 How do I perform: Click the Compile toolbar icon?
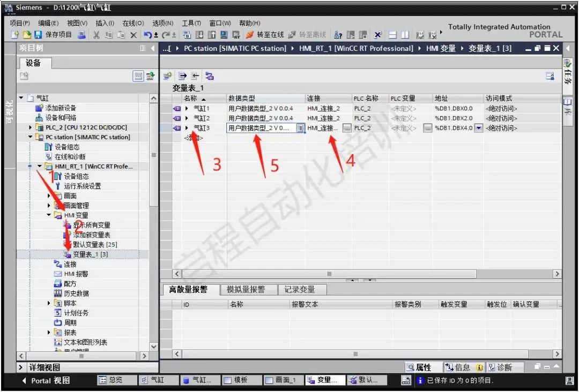[187, 35]
